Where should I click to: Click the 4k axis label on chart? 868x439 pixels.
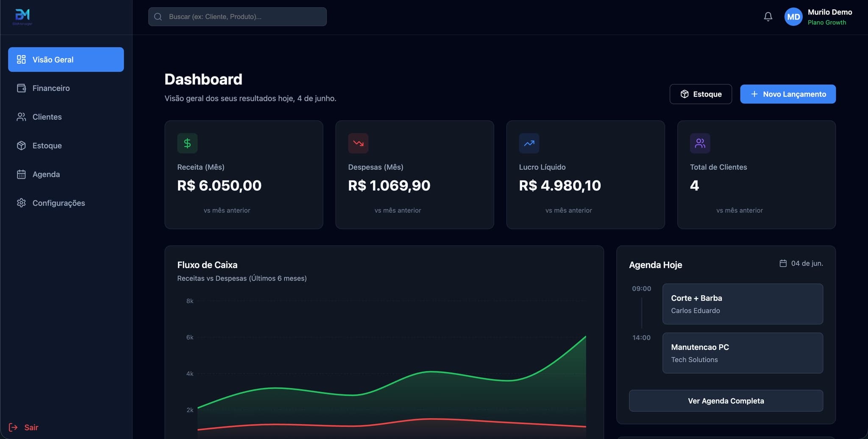pyautogui.click(x=189, y=374)
